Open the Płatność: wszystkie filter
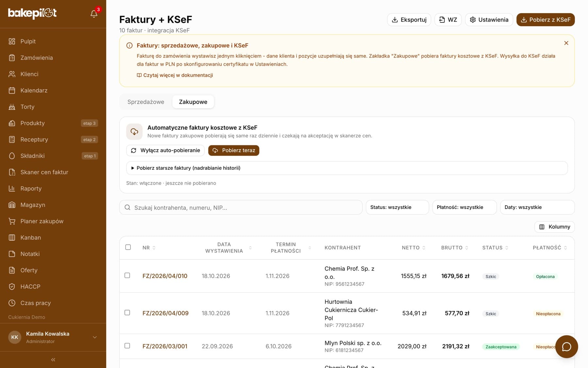 465,207
